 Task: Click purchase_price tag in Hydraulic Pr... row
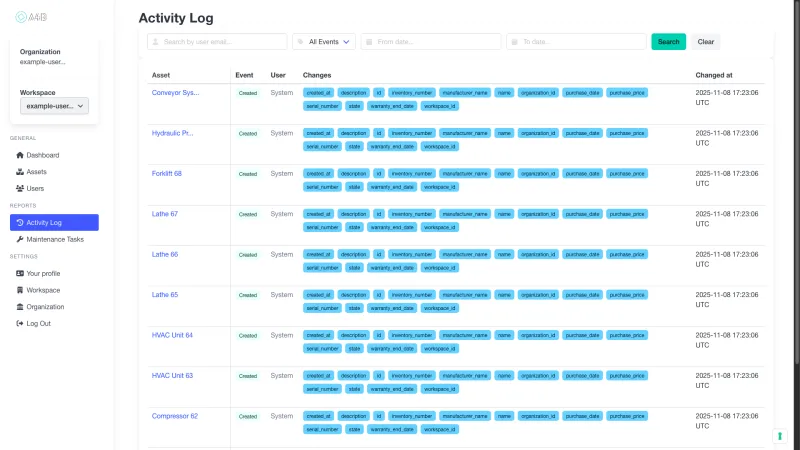click(x=627, y=133)
